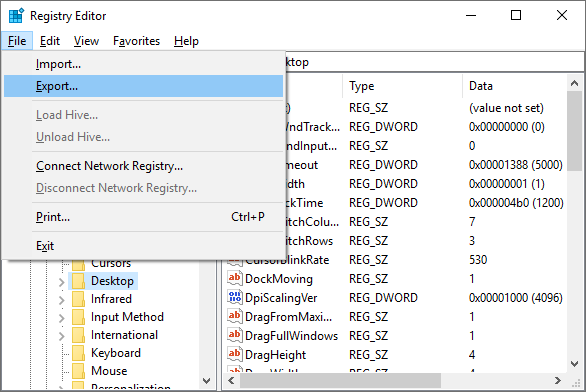586x392 pixels.
Task: Open the Help menu
Action: pyautogui.click(x=186, y=41)
